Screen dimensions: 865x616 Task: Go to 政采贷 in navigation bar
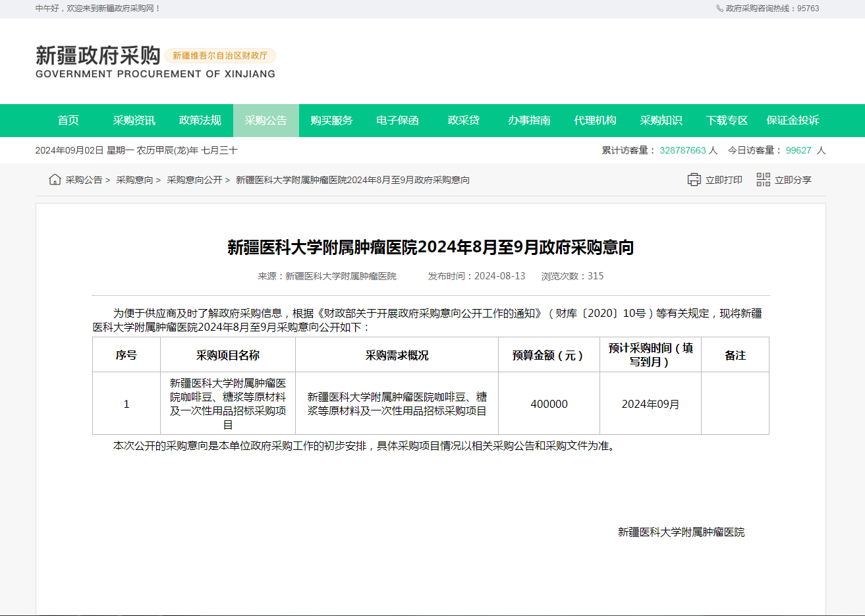pos(464,121)
